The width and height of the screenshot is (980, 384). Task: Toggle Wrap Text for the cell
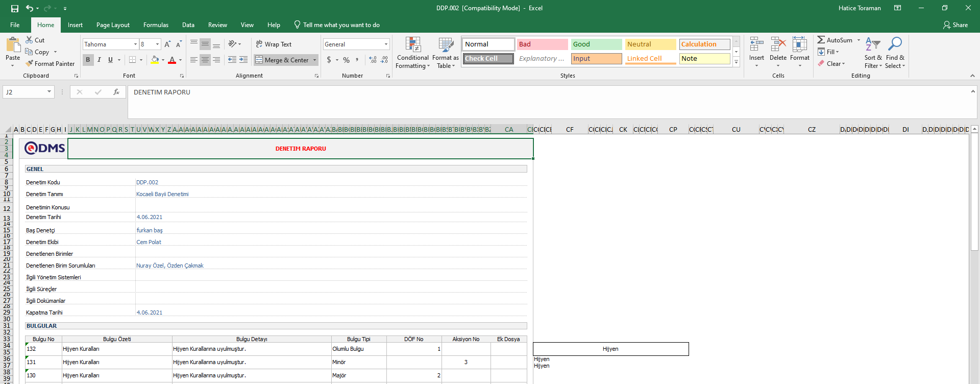pos(274,44)
